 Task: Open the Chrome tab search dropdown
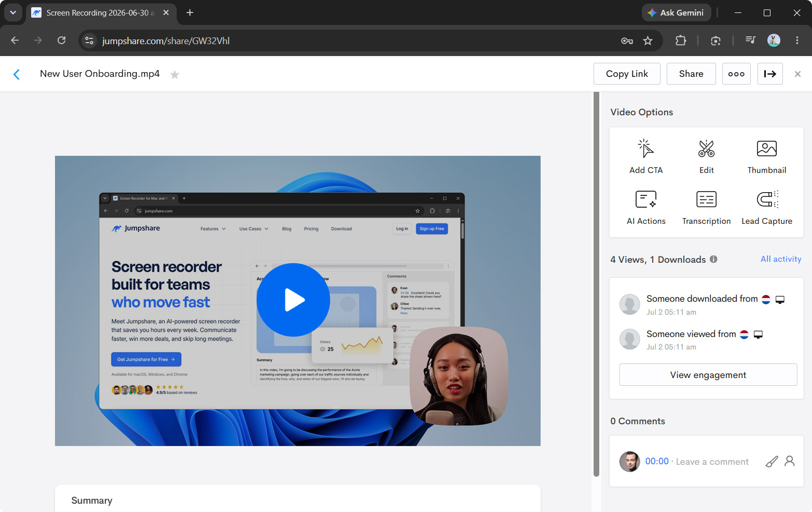click(13, 12)
